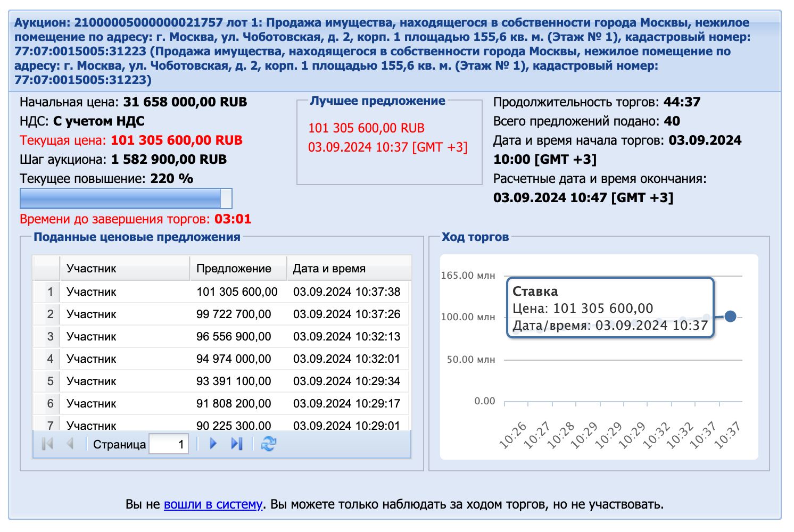Go to previous page of bids
The width and height of the screenshot is (794, 532).
(70, 444)
